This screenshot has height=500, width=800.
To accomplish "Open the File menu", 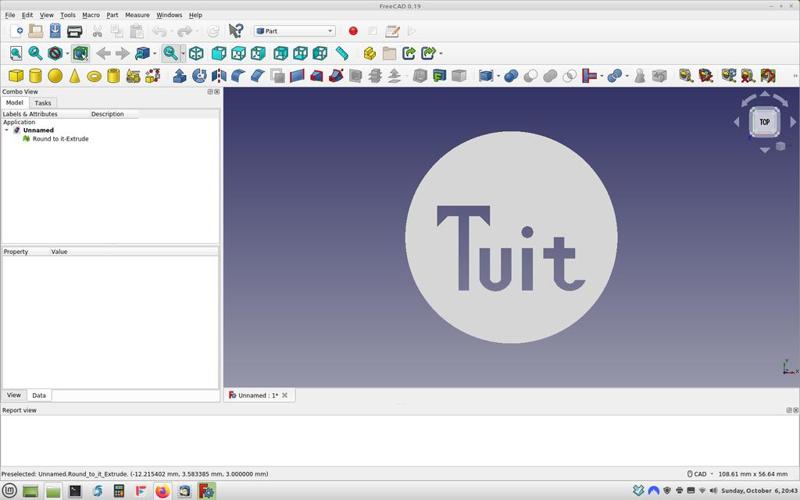I will tap(10, 15).
